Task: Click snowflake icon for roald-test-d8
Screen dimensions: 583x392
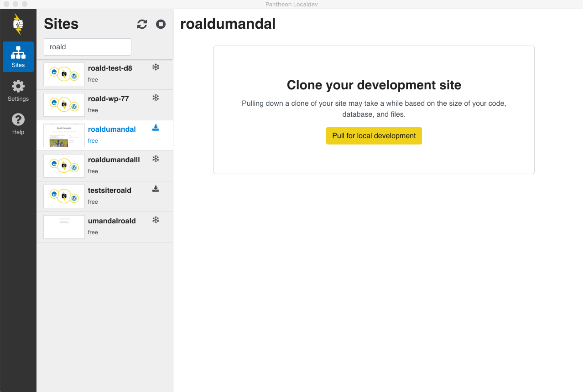Action: tap(156, 67)
